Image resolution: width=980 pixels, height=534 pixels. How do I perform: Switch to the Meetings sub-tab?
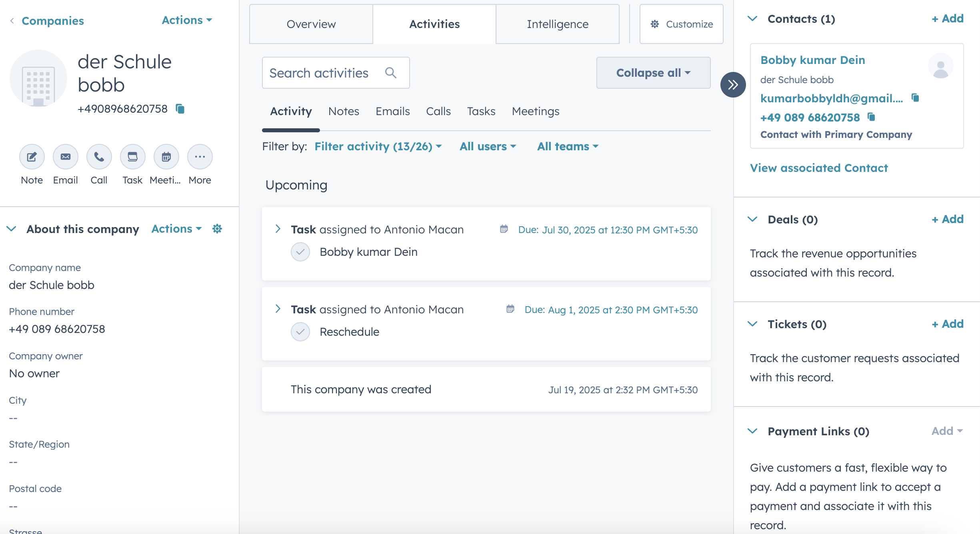pyautogui.click(x=536, y=111)
